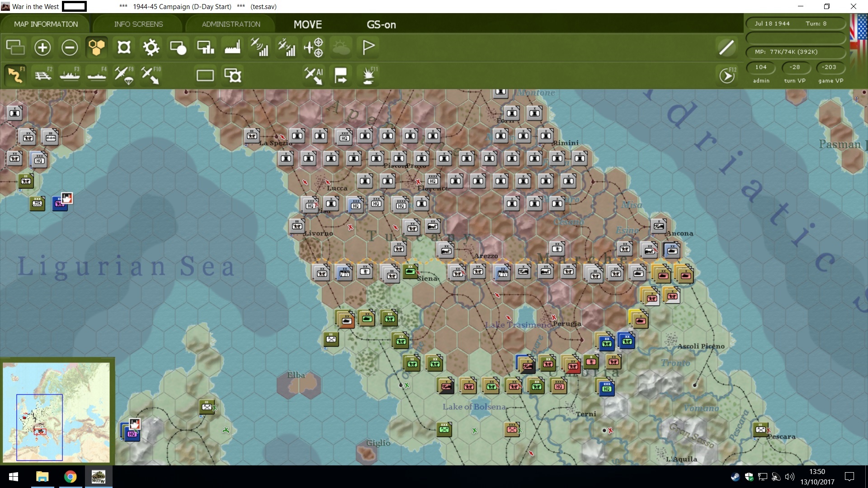The height and width of the screenshot is (488, 868).
Task: Select green armored unit near Siena
Action: (x=410, y=272)
